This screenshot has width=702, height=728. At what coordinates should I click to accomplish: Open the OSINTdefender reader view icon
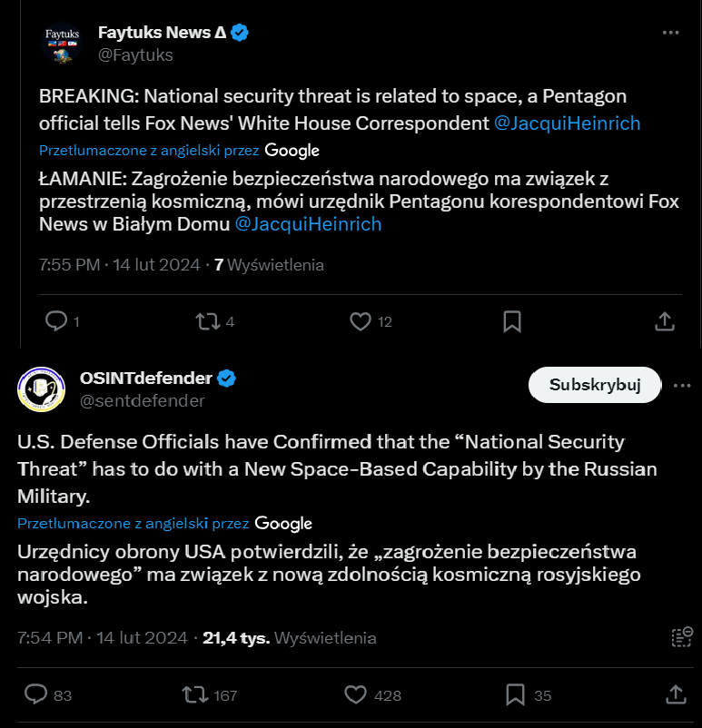[681, 637]
